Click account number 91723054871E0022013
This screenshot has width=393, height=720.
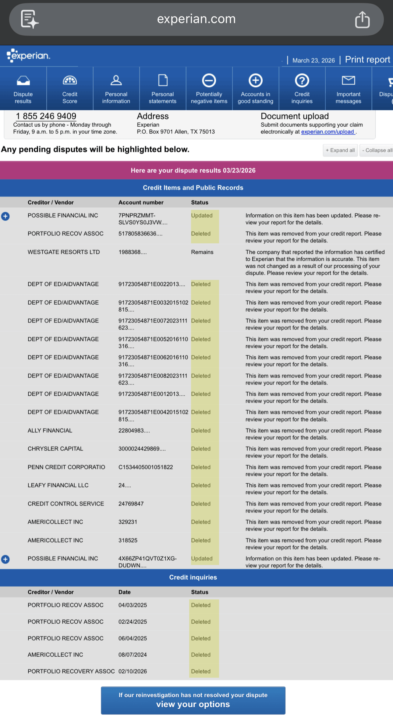coord(152,284)
